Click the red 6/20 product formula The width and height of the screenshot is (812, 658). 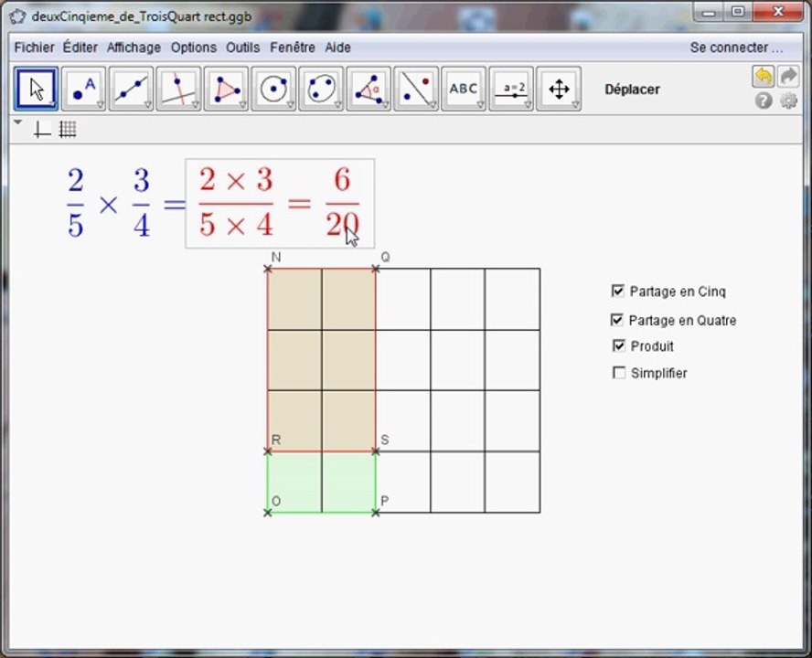tap(280, 204)
